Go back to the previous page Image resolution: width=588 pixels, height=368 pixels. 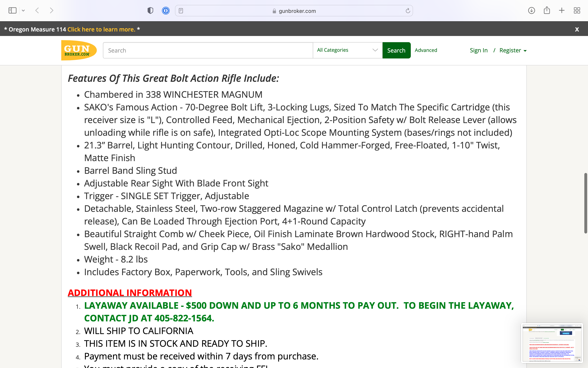point(37,10)
